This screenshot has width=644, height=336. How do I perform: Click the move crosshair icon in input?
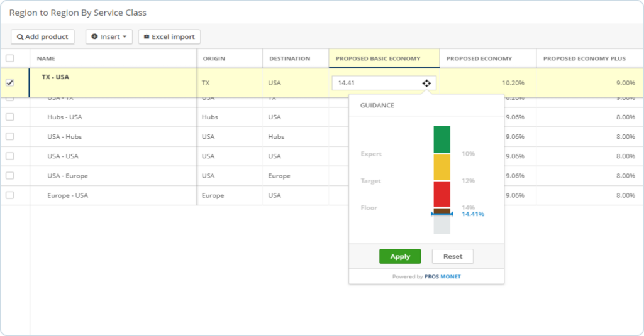click(426, 83)
